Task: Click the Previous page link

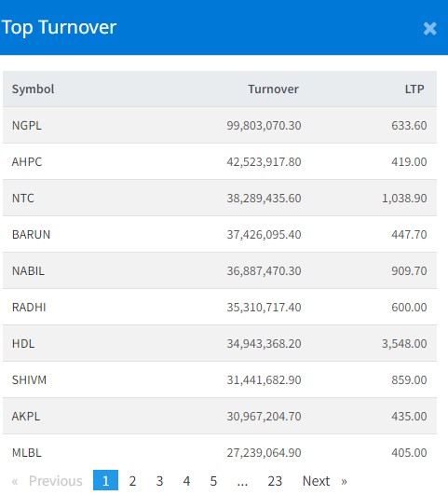Action: click(x=48, y=481)
